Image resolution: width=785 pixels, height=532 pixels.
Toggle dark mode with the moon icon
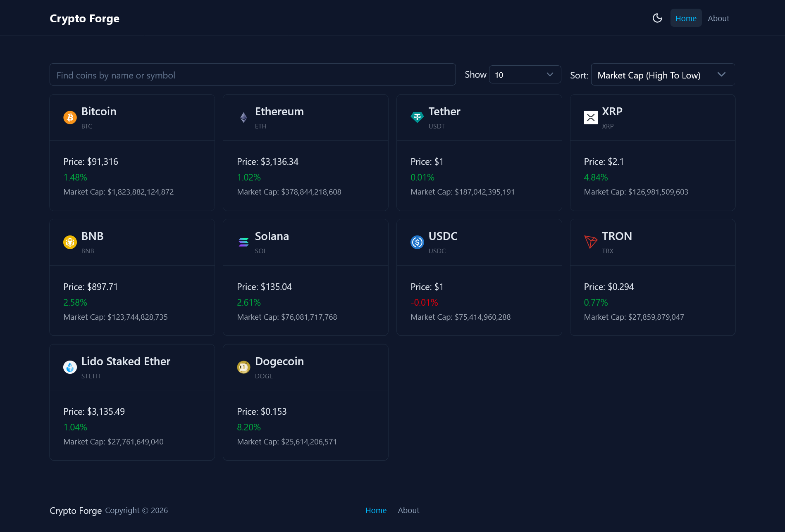[x=657, y=18]
